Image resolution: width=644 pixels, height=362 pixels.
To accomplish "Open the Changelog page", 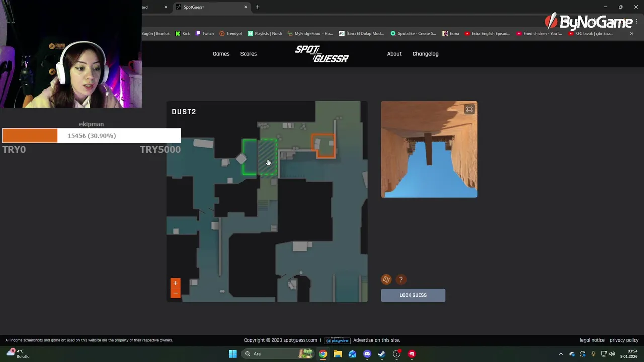I will [x=426, y=54].
